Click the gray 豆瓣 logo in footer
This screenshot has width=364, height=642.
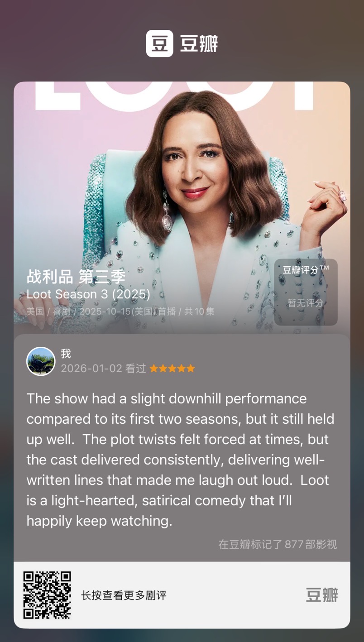point(322,594)
